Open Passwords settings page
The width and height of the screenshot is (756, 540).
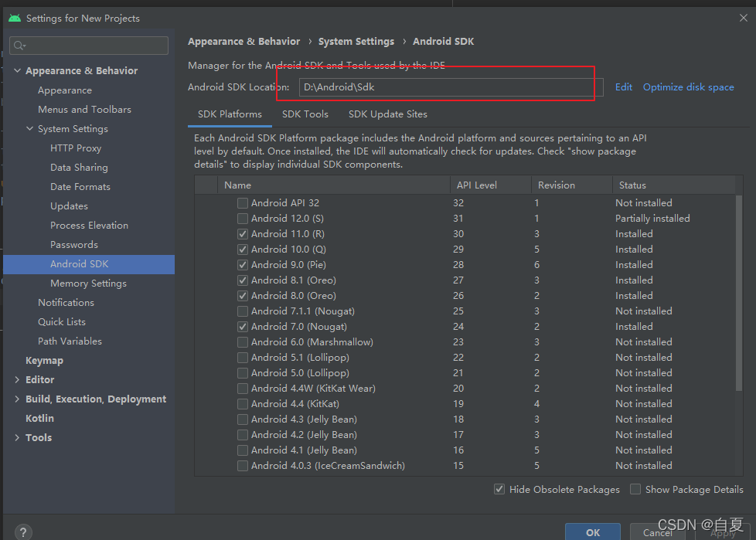point(73,244)
